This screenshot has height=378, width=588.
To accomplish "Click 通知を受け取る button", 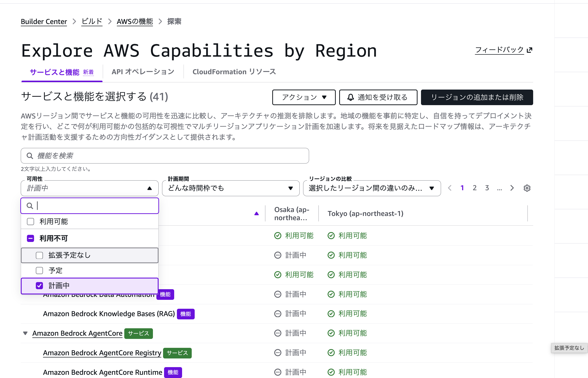I will (x=378, y=97).
